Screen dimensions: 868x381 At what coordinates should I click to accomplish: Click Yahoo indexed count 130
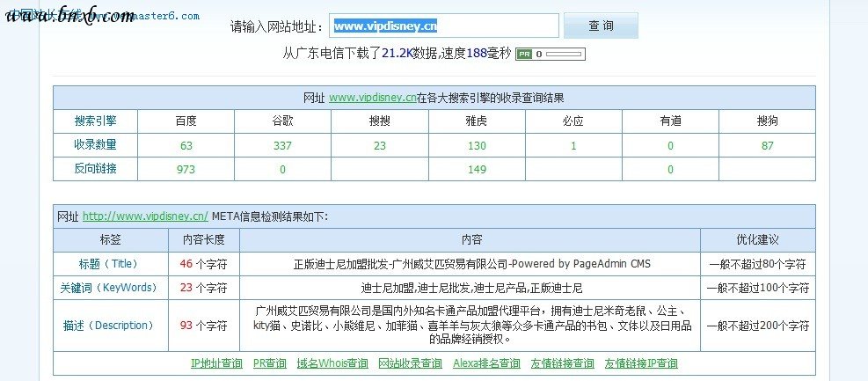click(477, 145)
